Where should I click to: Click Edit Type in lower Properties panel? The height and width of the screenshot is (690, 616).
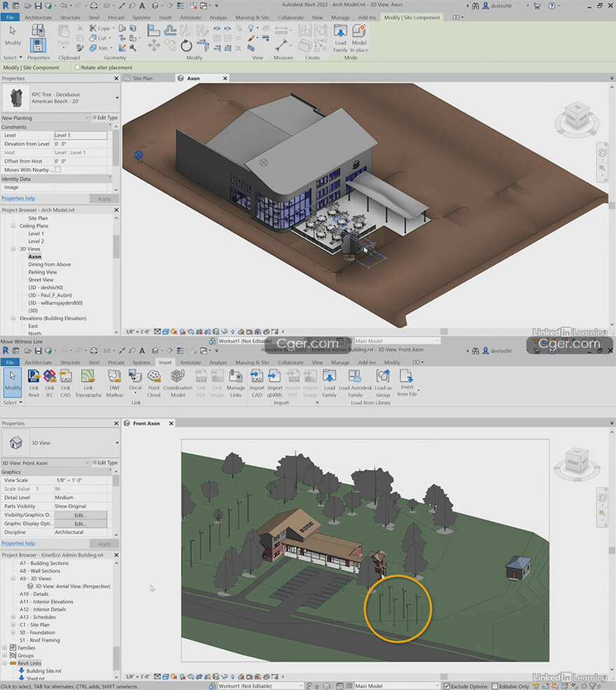pyautogui.click(x=105, y=463)
